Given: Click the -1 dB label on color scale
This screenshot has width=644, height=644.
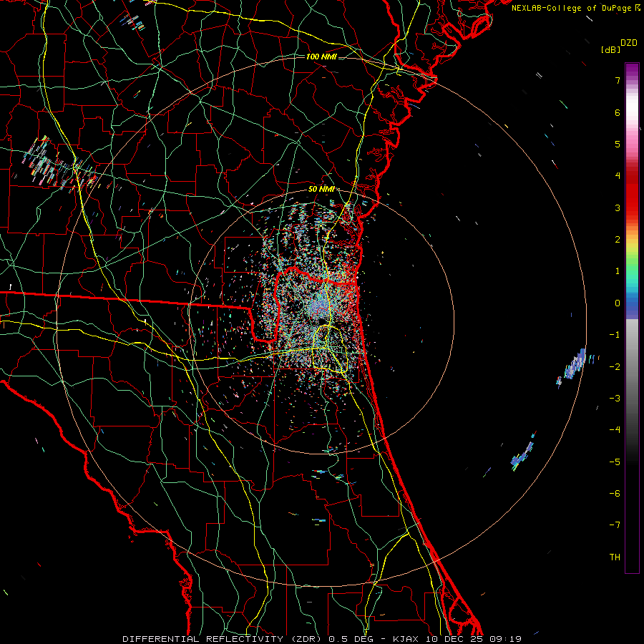Looking at the screenshot, I should pyautogui.click(x=615, y=335).
